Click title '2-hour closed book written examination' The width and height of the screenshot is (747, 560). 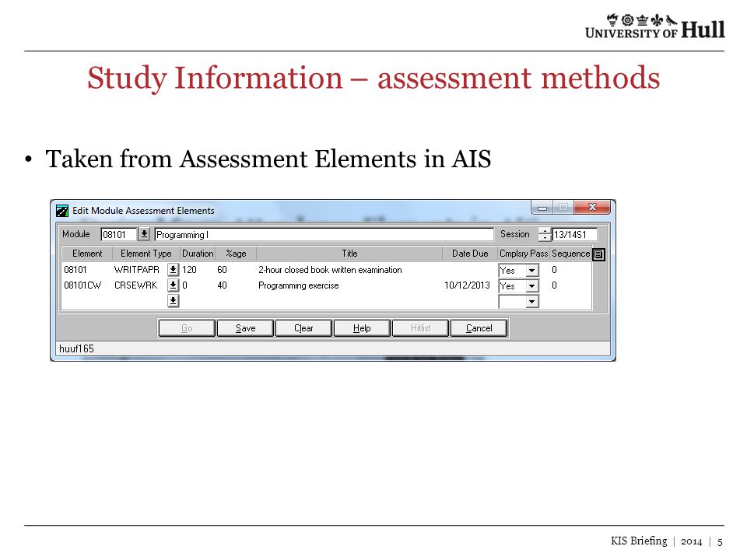point(330,270)
